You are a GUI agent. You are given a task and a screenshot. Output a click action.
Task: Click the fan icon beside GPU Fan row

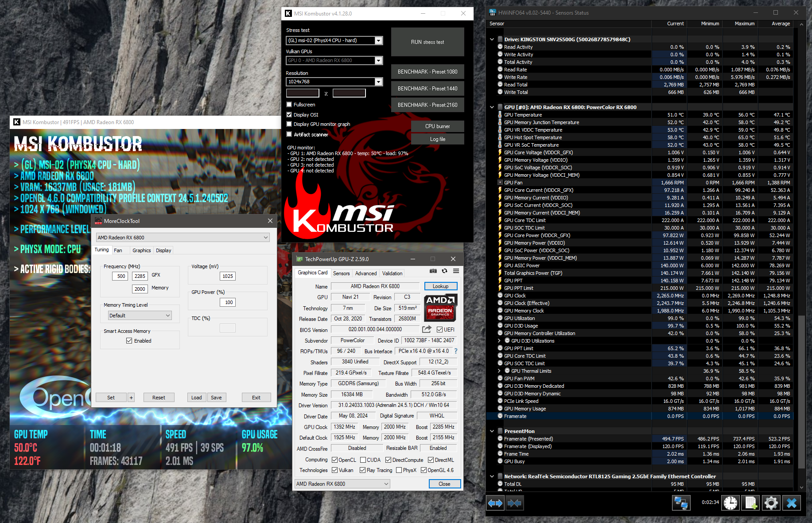pos(500,183)
